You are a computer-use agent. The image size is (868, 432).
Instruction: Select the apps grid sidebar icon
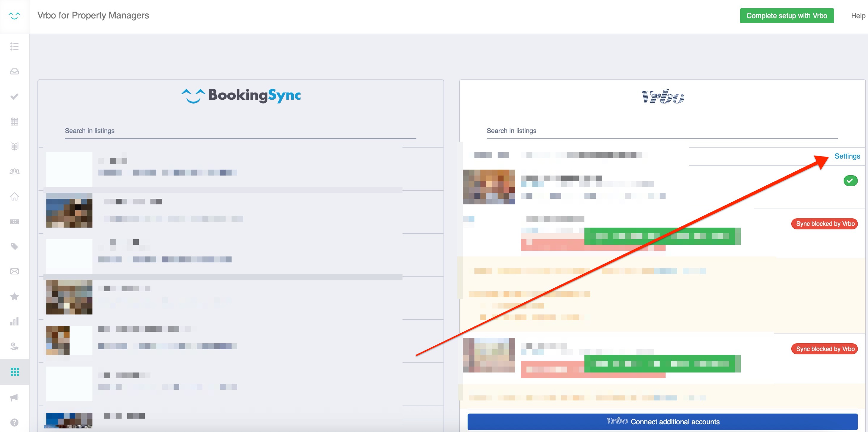click(x=15, y=372)
